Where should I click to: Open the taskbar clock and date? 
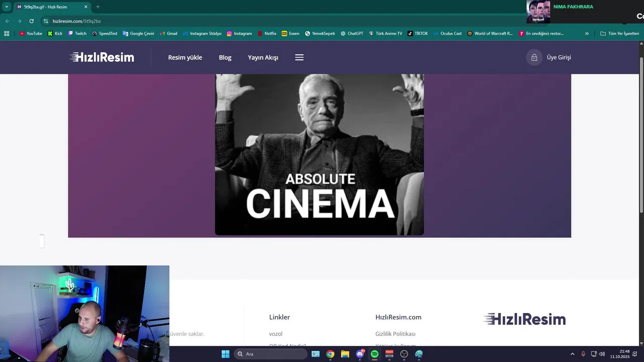click(620, 354)
